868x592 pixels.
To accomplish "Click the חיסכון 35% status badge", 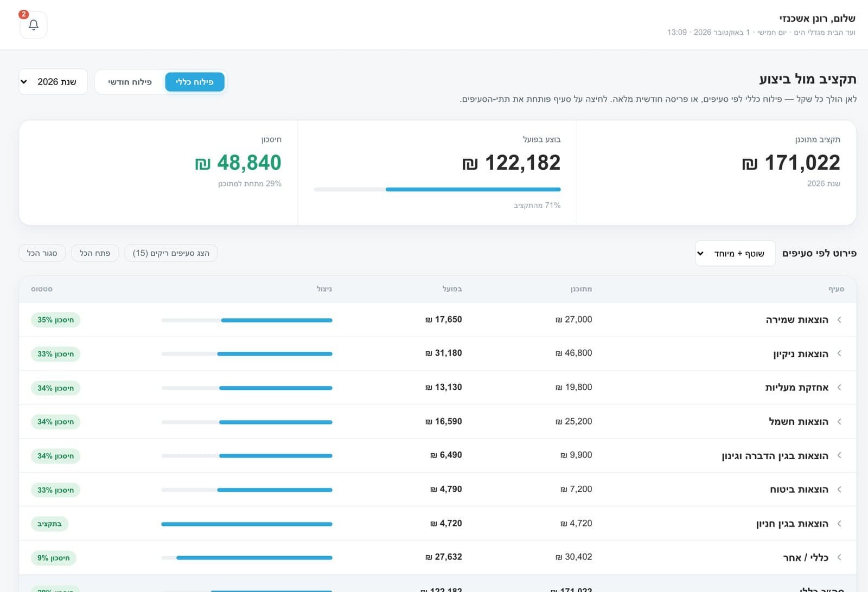I will click(x=55, y=320).
